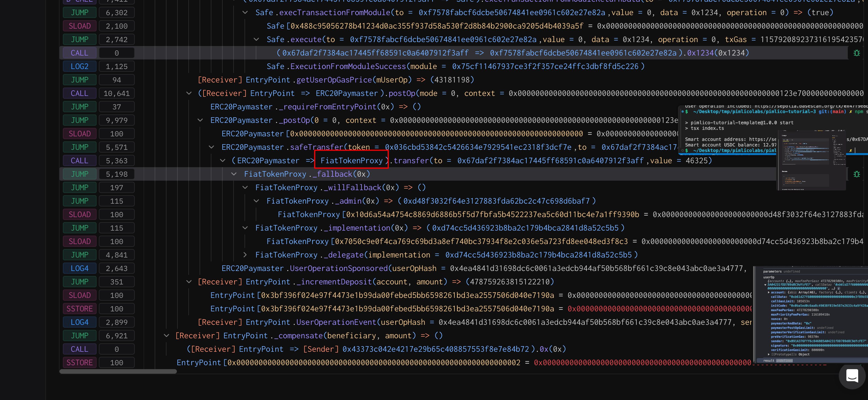The image size is (868, 400).
Task: Expand the FiatTokenProxy._delegate node
Action: click(x=245, y=255)
